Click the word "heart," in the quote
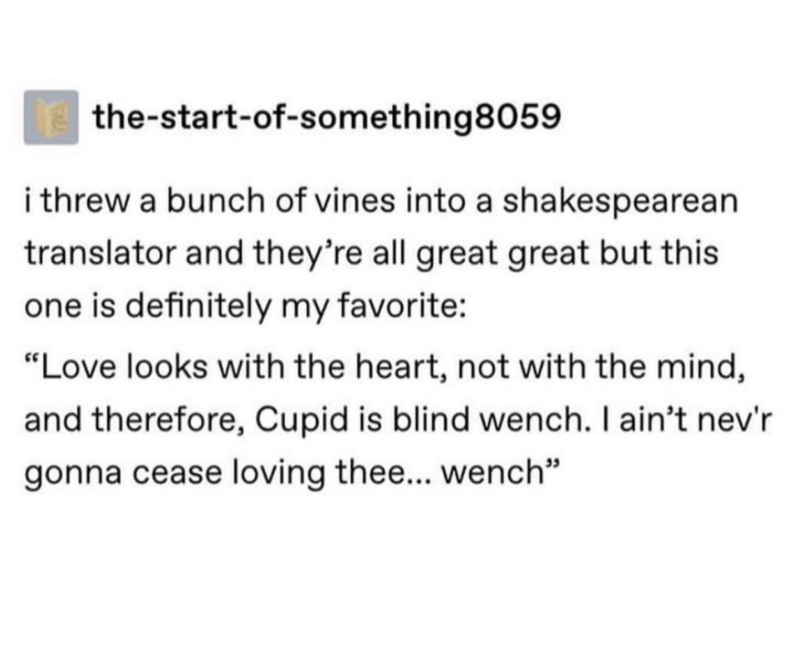The image size is (794, 672). [410, 368]
